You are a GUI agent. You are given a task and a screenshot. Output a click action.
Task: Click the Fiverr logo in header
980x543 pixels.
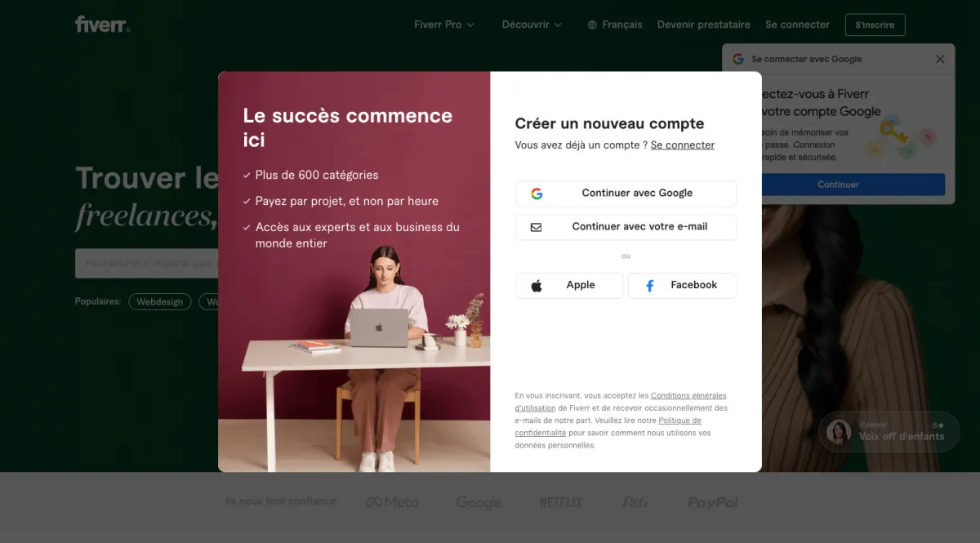coord(102,24)
